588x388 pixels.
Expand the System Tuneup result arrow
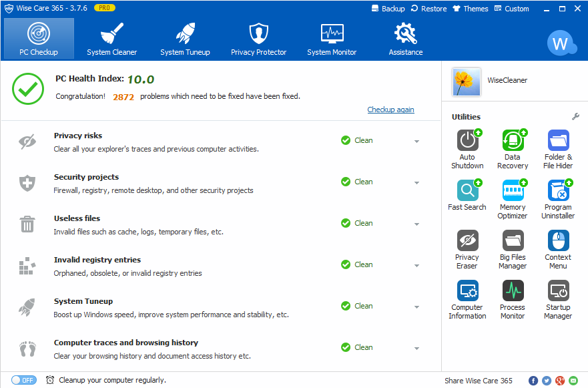tap(416, 307)
